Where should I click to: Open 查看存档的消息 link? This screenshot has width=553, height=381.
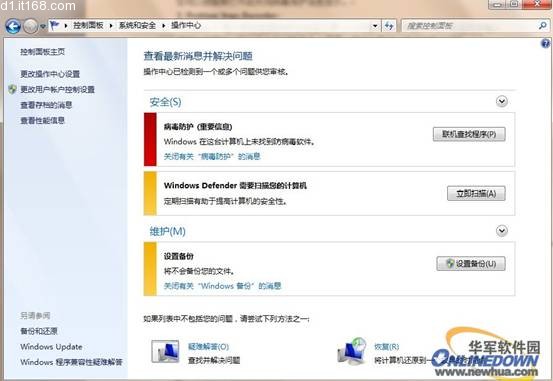click(x=46, y=105)
